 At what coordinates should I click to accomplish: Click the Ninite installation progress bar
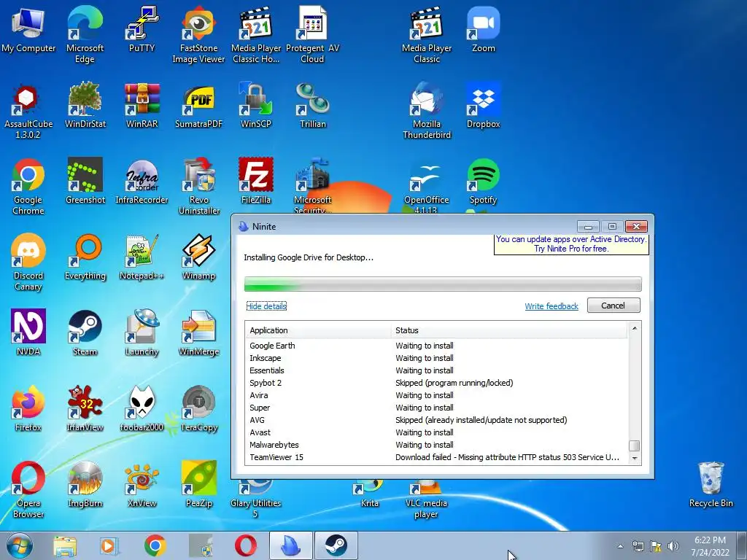(443, 284)
